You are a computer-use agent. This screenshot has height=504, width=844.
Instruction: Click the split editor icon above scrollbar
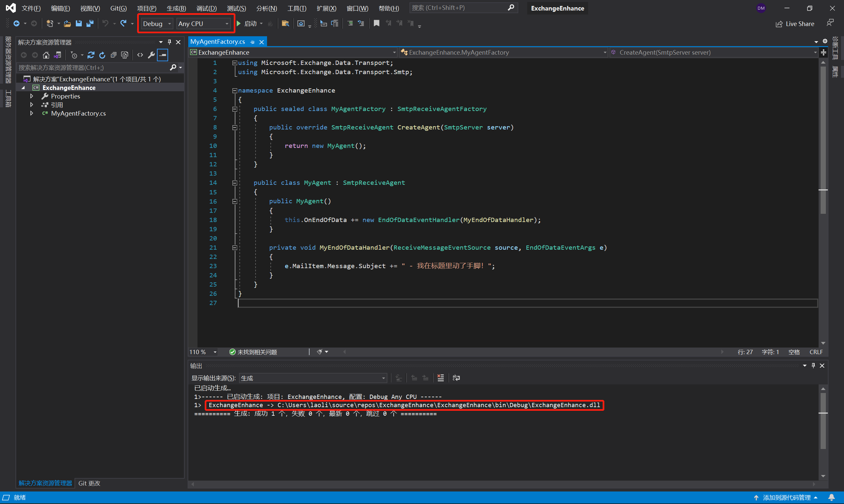[x=823, y=52]
